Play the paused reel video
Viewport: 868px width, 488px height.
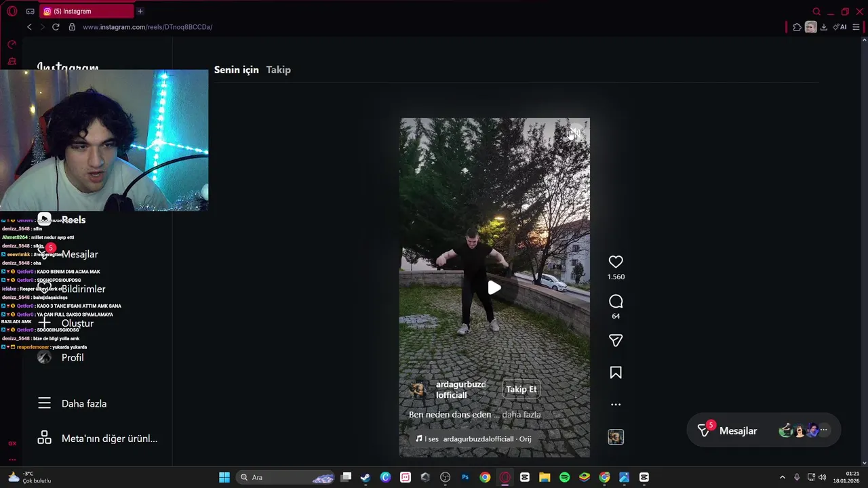tap(494, 287)
